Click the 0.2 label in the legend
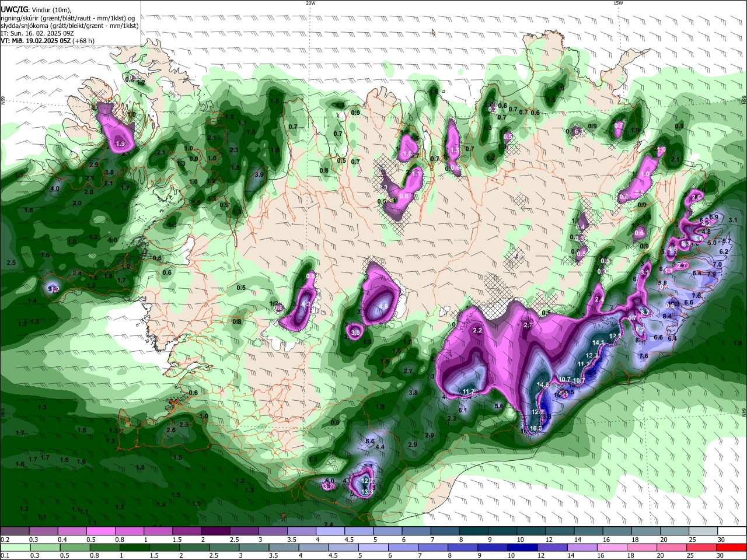Image resolution: width=747 pixels, height=560 pixels. click(5, 540)
